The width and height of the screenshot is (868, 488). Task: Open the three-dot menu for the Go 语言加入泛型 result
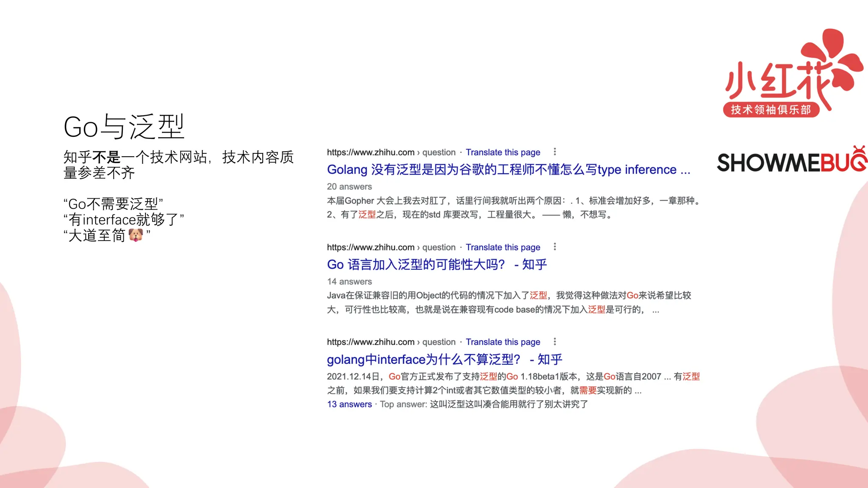(x=555, y=247)
